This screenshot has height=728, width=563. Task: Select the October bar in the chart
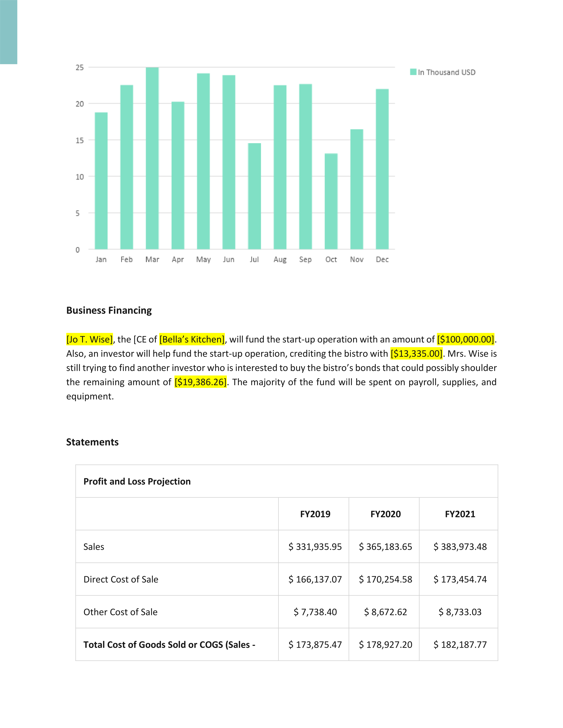(x=331, y=201)
